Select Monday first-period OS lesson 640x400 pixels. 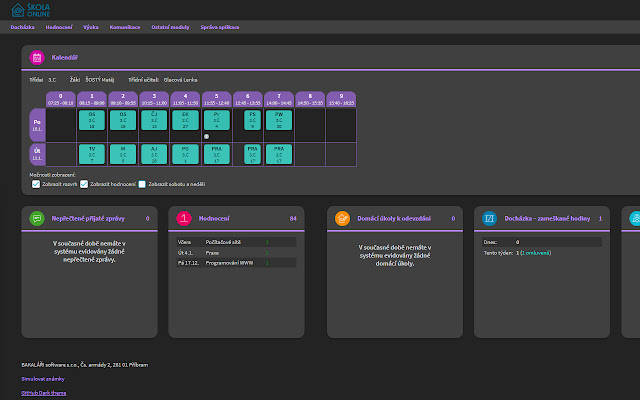(92, 120)
